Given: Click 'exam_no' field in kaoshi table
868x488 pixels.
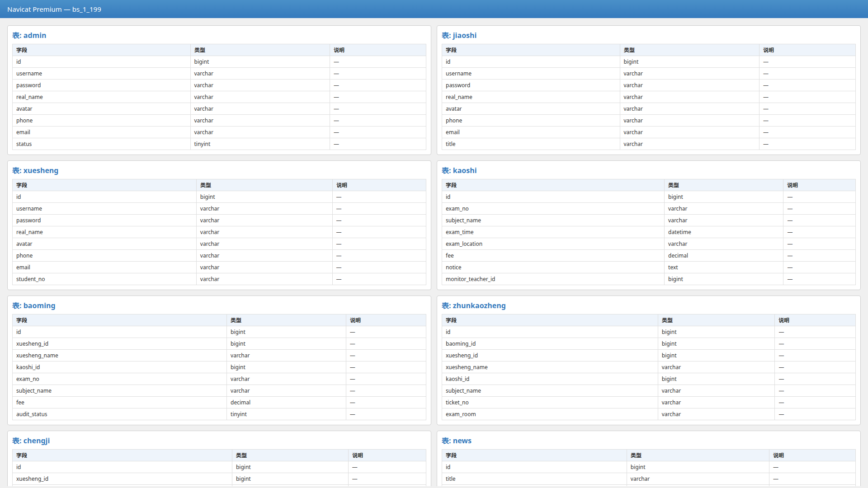Looking at the screenshot, I should pos(457,209).
